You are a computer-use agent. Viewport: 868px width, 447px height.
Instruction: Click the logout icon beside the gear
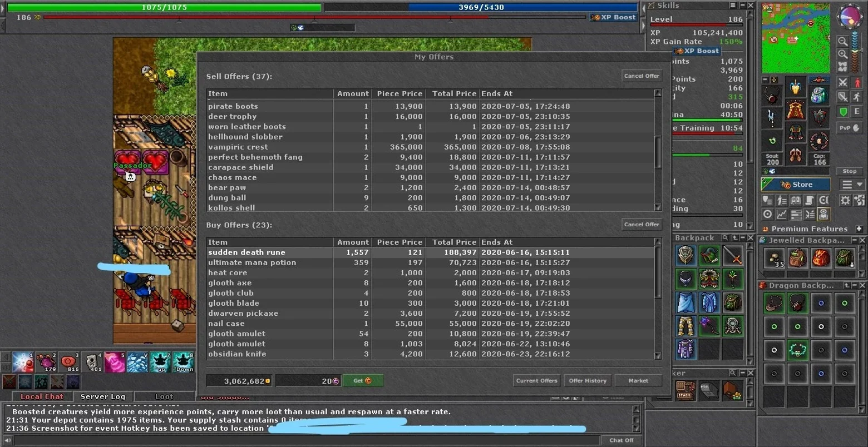(859, 200)
